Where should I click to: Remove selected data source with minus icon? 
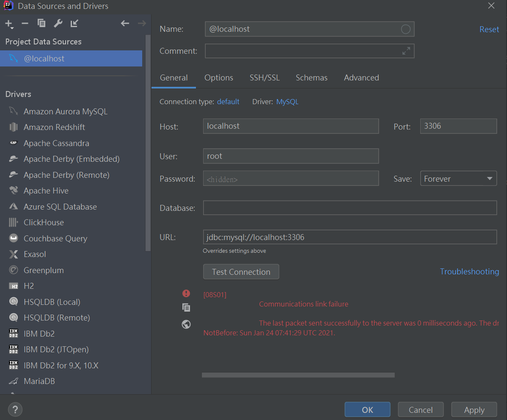25,23
